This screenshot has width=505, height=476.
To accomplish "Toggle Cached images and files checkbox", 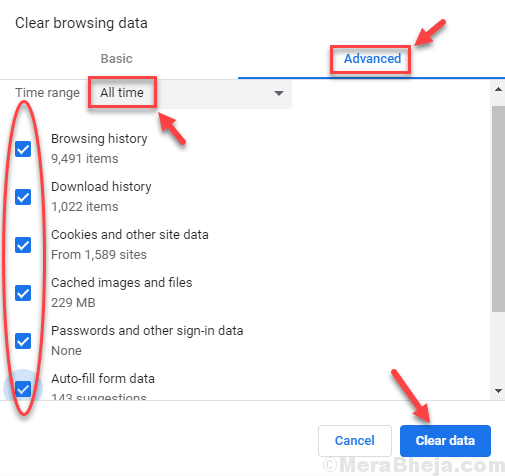I will pos(23,293).
